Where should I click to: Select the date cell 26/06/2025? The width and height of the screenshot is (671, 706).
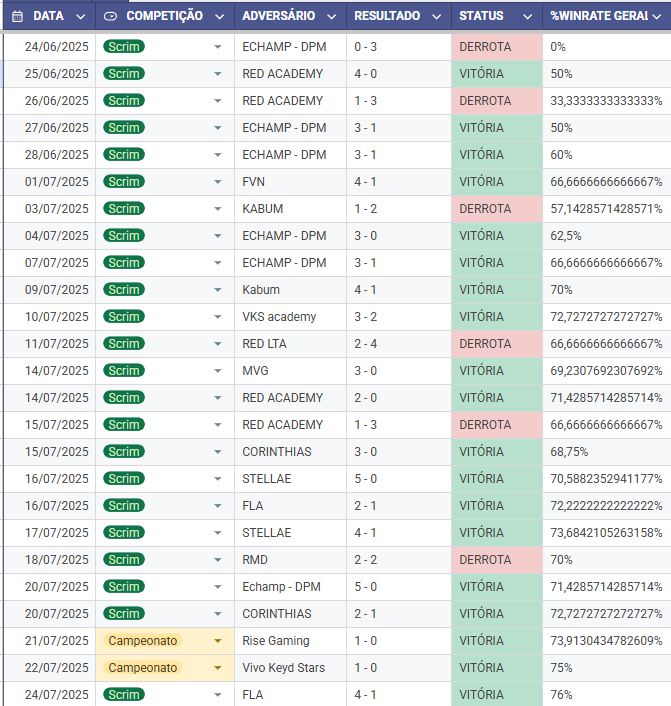[50, 101]
